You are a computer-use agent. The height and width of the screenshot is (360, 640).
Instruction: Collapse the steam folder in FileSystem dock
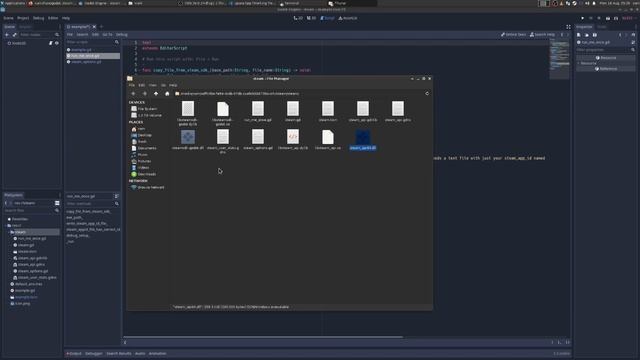(8, 232)
